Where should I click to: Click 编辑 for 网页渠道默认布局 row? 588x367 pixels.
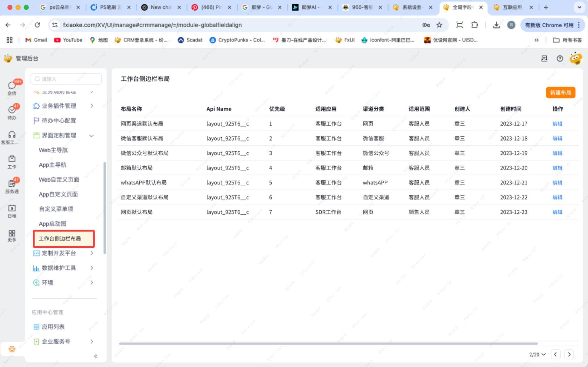[x=557, y=124]
